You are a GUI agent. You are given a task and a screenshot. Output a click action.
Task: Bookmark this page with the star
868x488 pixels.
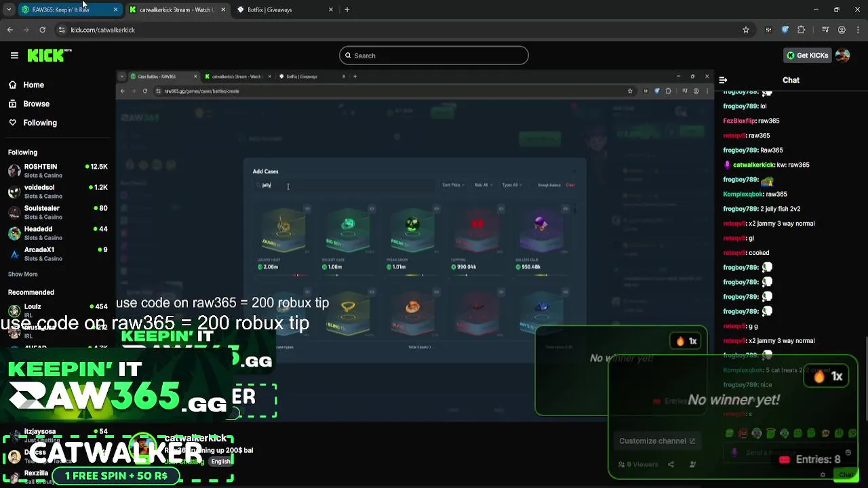746,30
